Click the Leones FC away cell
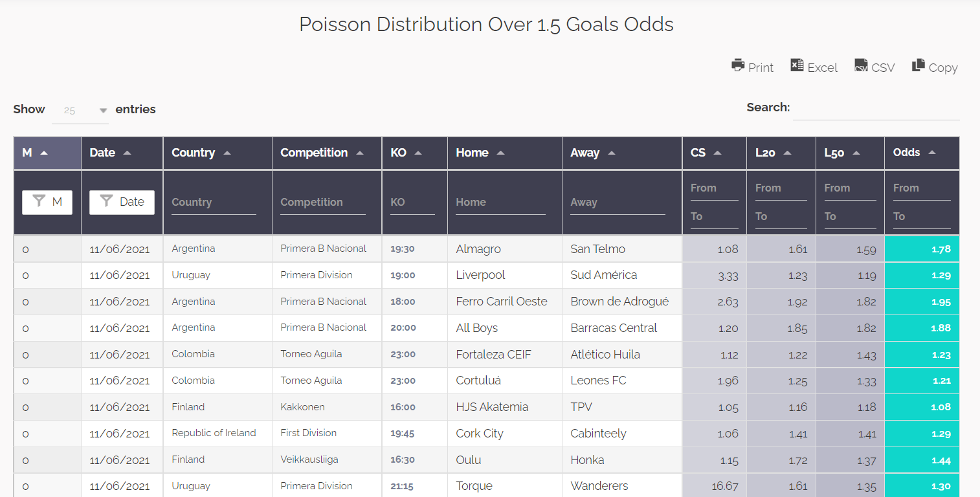This screenshot has height=497, width=980. coord(622,381)
